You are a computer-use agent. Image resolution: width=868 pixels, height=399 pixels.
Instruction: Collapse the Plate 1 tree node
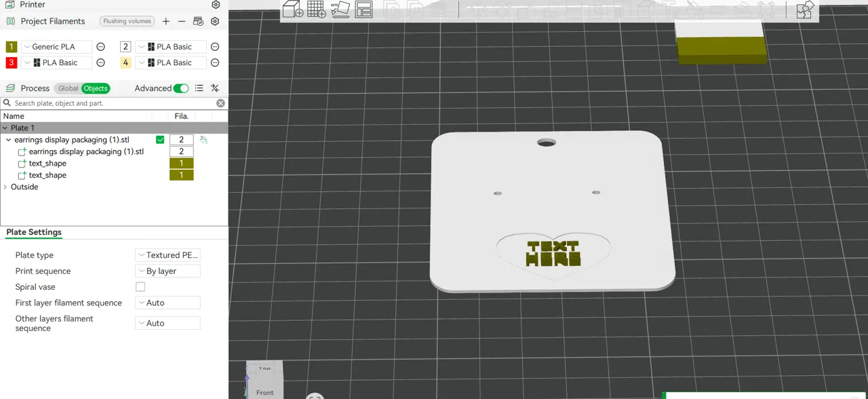[5, 128]
